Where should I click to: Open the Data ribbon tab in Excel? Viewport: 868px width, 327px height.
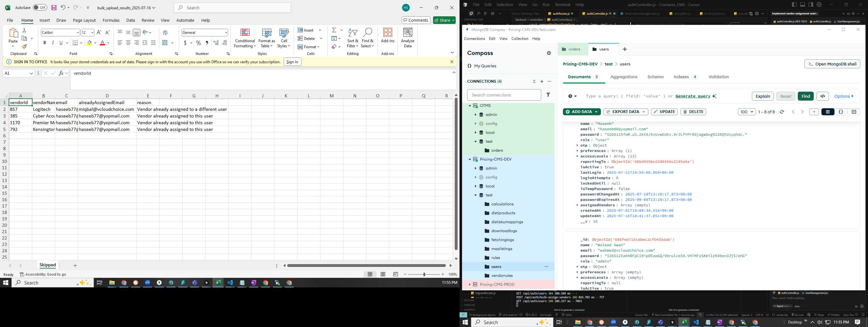[131, 20]
